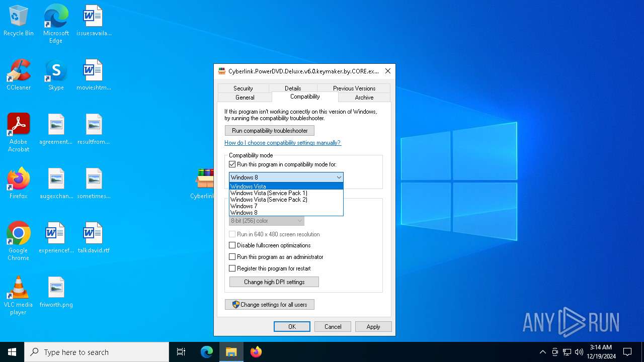Choose Windows Vista from the list
The width and height of the screenshot is (644, 362).
286,187
